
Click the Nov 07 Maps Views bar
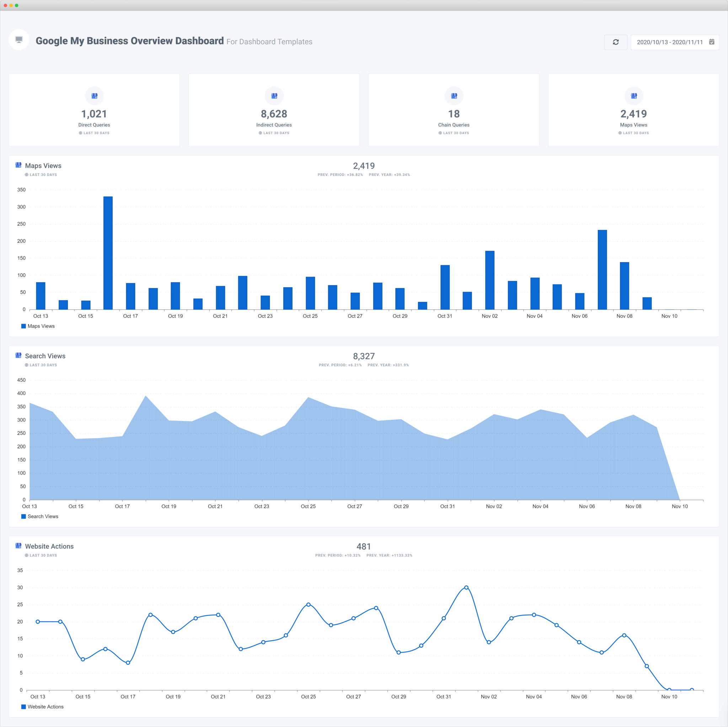[x=602, y=269]
